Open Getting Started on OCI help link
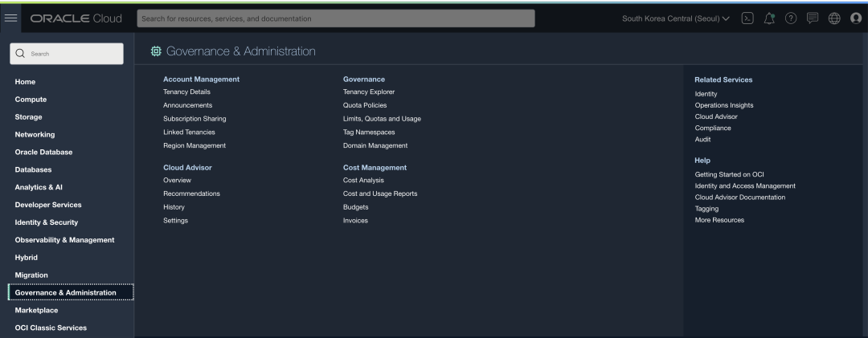The height and width of the screenshot is (338, 868). [730, 174]
